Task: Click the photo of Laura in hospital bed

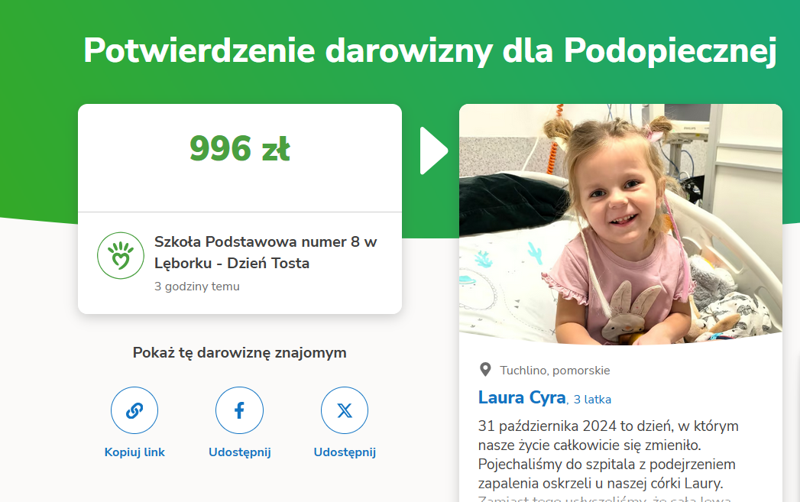Action: pos(620,224)
